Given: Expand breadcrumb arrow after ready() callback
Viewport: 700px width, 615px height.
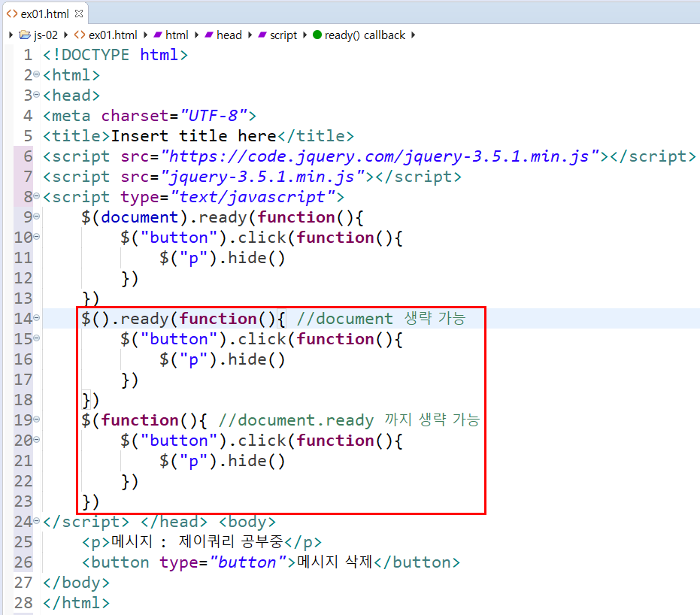Looking at the screenshot, I should point(413,35).
